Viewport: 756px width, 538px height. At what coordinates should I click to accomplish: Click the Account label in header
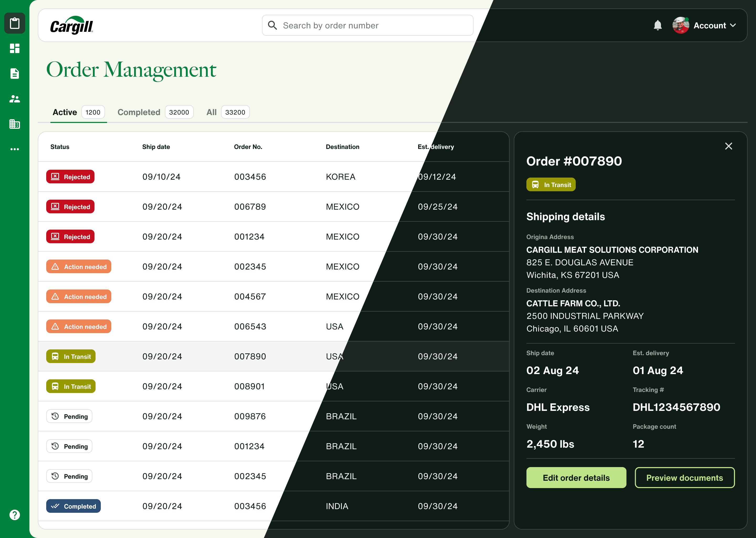point(710,25)
